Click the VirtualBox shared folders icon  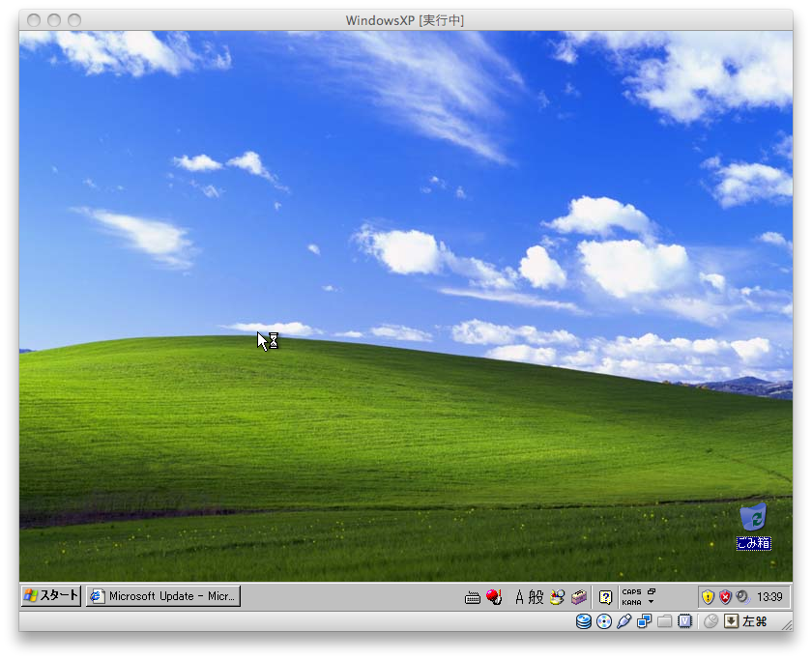point(664,621)
